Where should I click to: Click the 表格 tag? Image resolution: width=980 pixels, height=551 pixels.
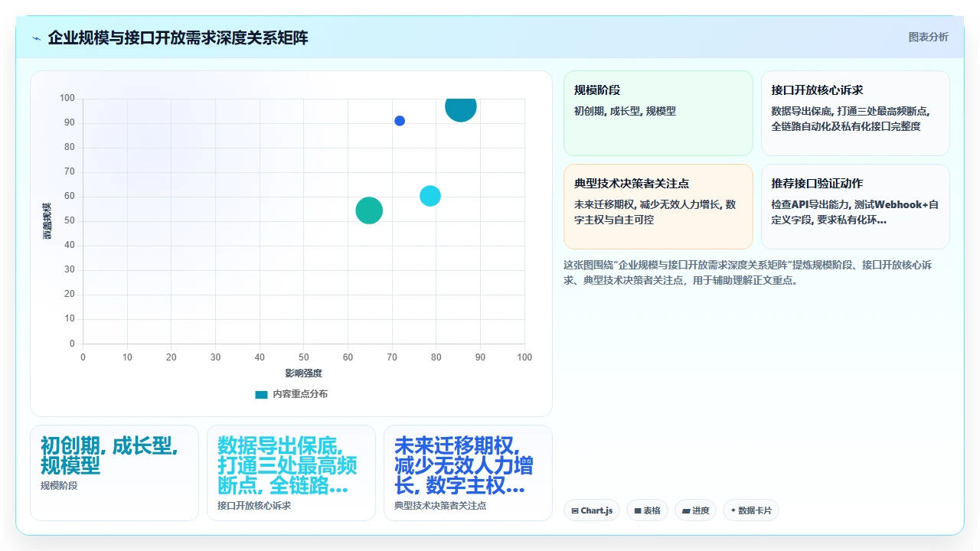tap(648, 510)
